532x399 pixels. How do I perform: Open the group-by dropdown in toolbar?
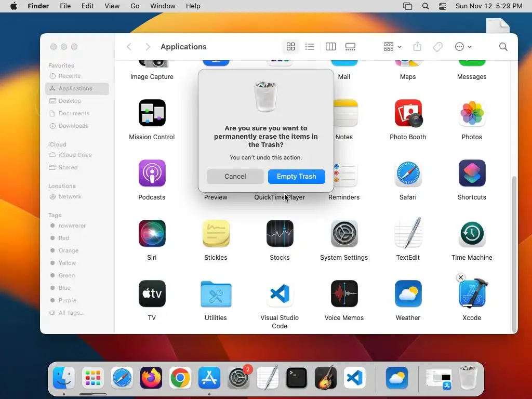pos(393,46)
